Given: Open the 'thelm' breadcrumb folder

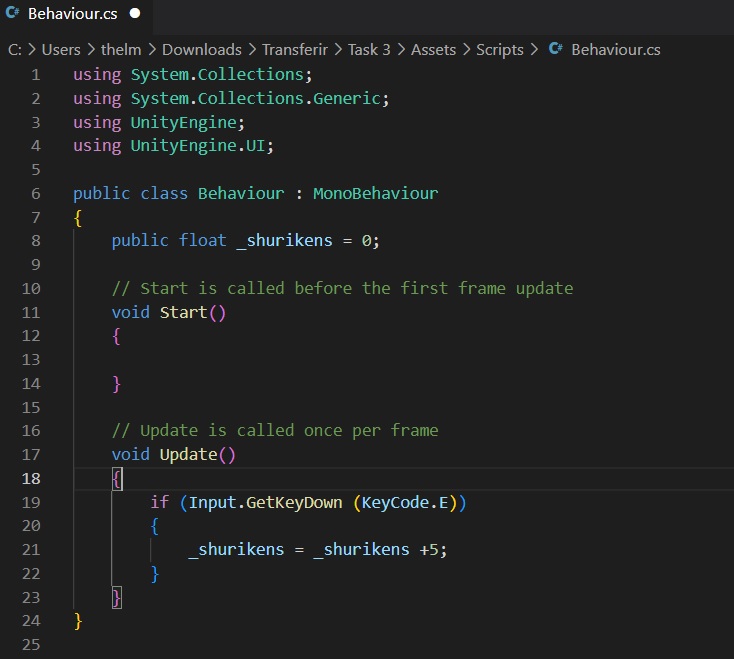Looking at the screenshot, I should tap(121, 50).
